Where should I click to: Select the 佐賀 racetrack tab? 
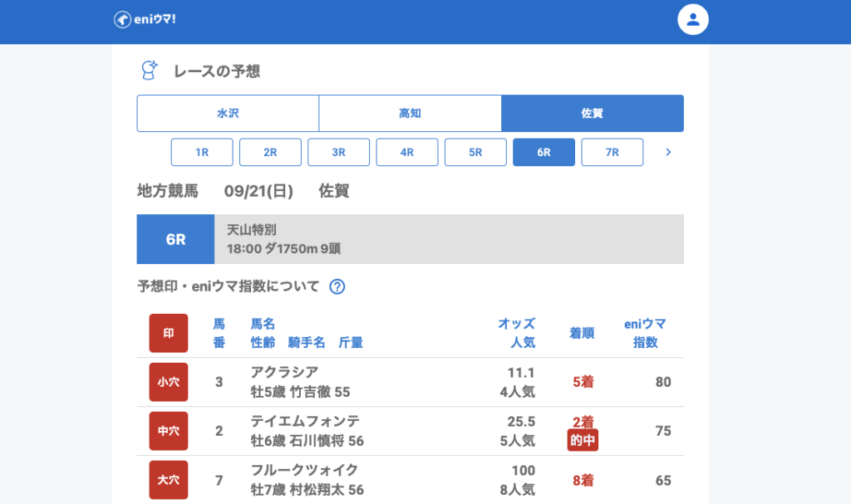click(x=592, y=113)
